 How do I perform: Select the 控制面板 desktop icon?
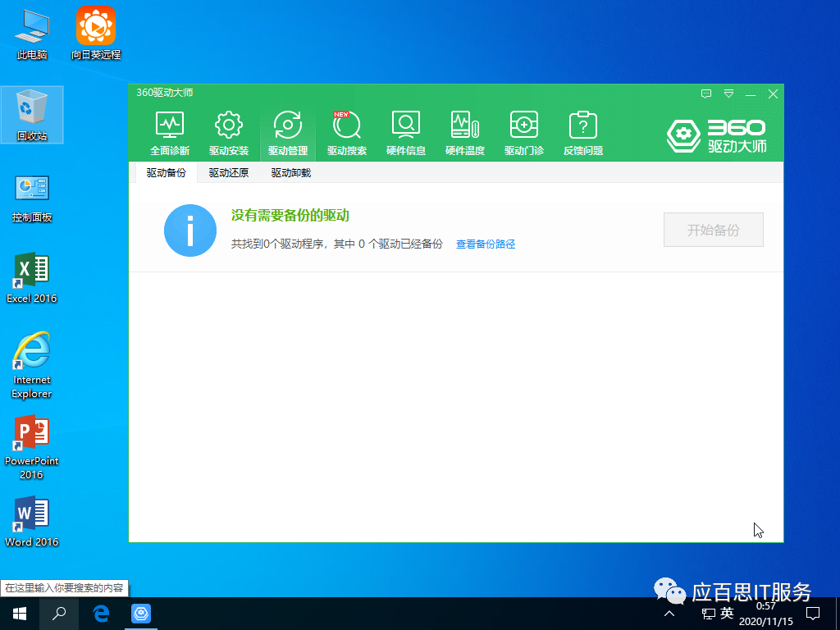coord(32,197)
